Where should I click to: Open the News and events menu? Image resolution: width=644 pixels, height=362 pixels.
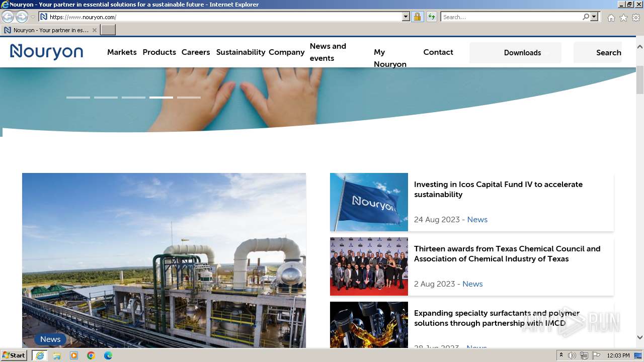328,52
